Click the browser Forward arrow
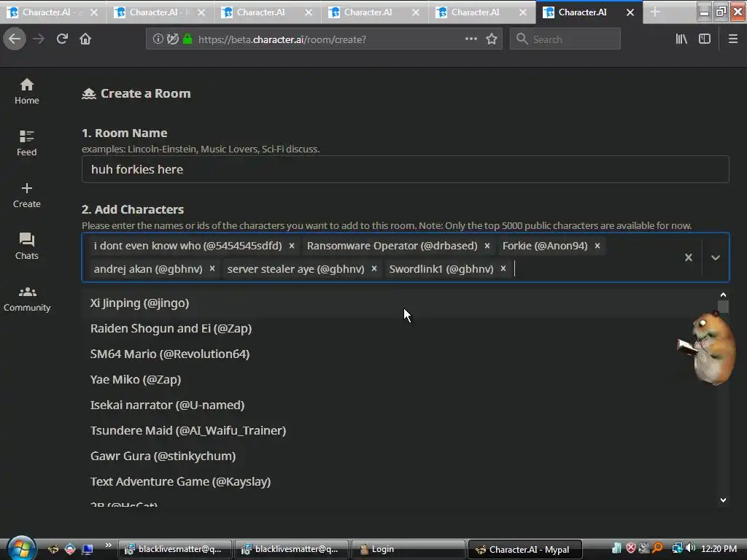Image resolution: width=747 pixels, height=560 pixels. [39, 39]
